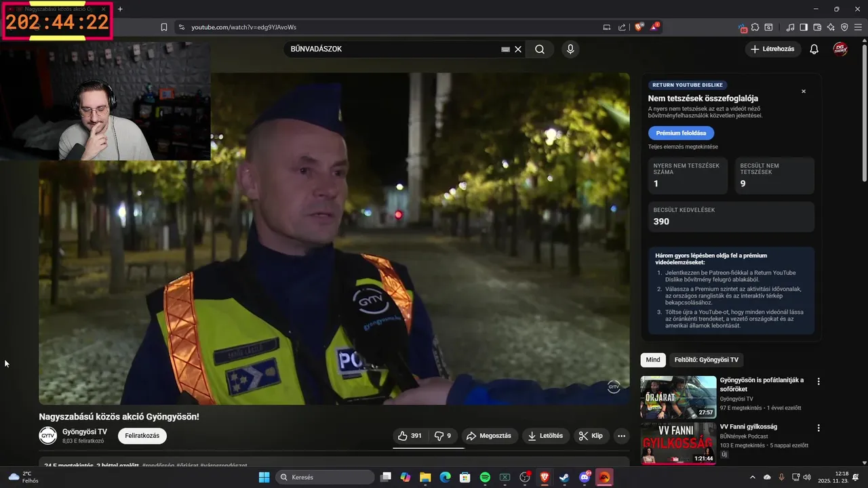Open the VV Fanni gyilkosság thumbnail
Screen dimensions: 868x488
coord(678,444)
